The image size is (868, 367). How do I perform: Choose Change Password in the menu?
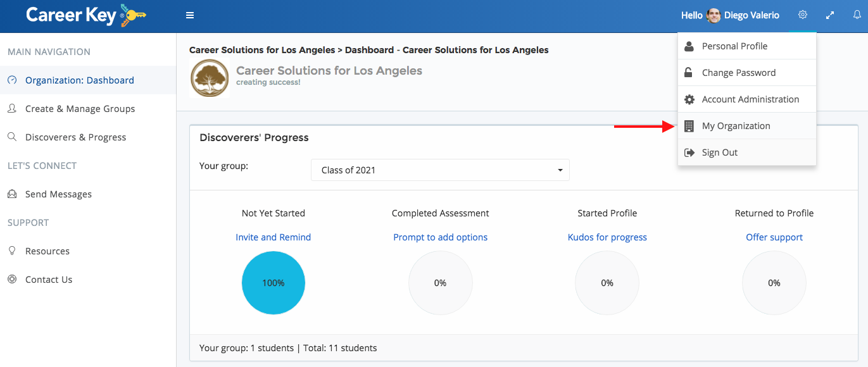[x=747, y=73]
